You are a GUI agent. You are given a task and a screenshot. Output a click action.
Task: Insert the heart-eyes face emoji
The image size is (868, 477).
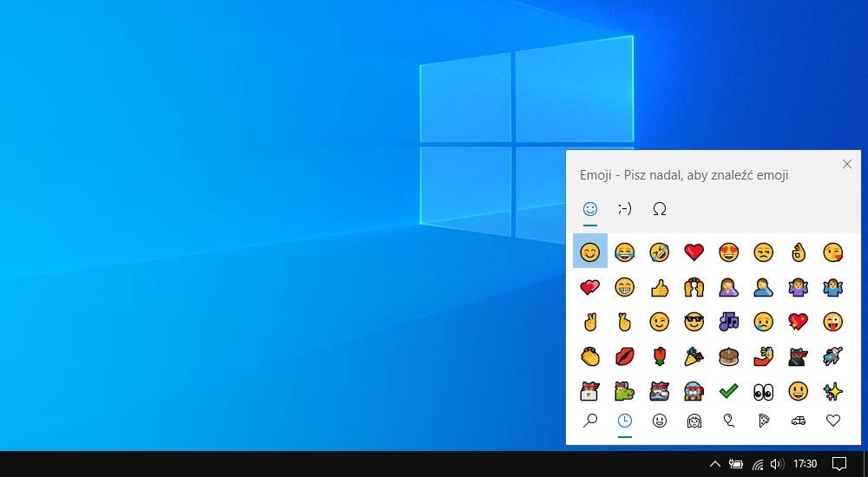point(728,252)
